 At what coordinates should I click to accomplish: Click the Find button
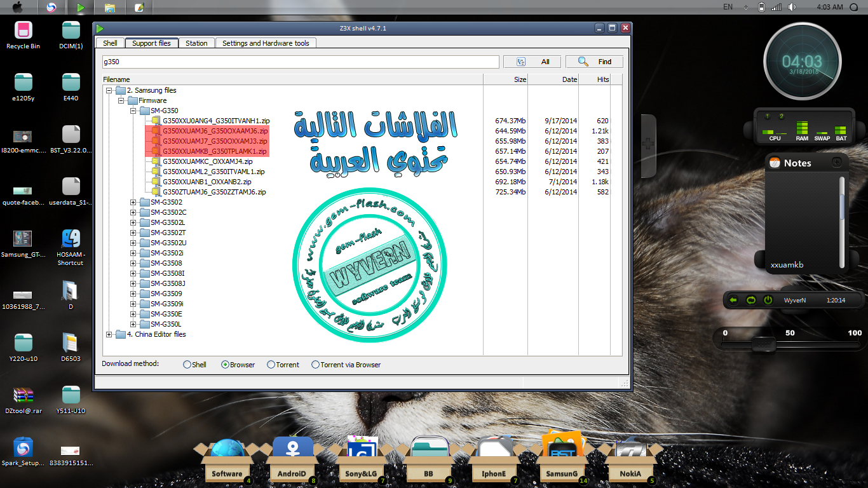(x=594, y=62)
